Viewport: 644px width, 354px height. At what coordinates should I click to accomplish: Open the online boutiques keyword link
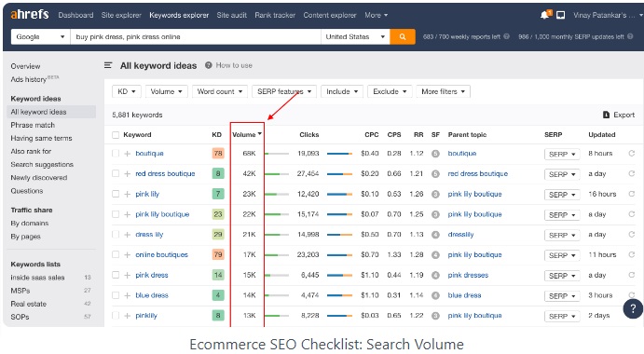click(x=161, y=255)
